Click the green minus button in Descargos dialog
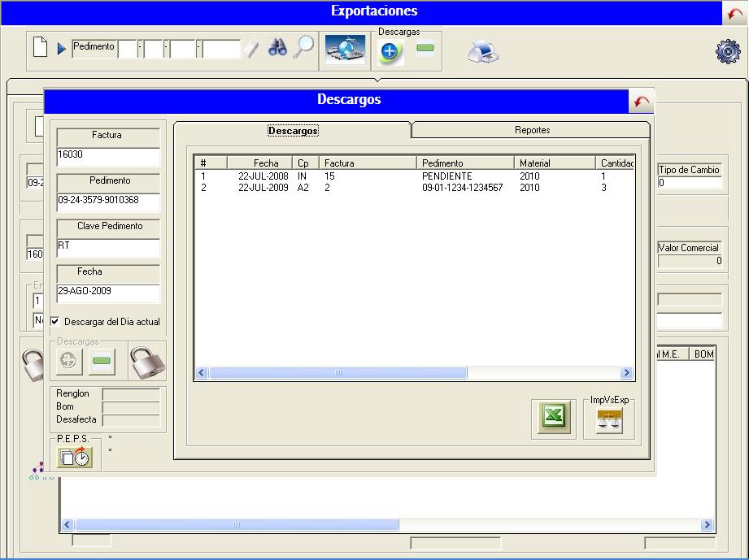 [102, 360]
